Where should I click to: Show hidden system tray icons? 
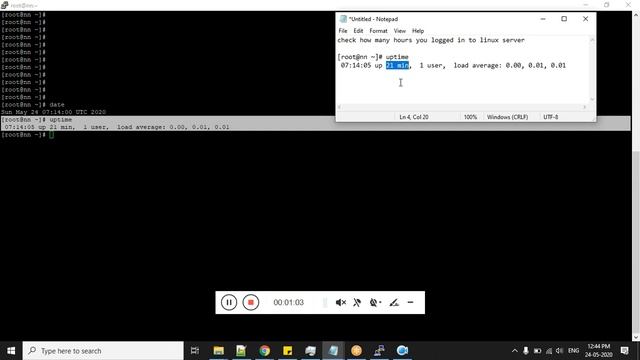515,351
